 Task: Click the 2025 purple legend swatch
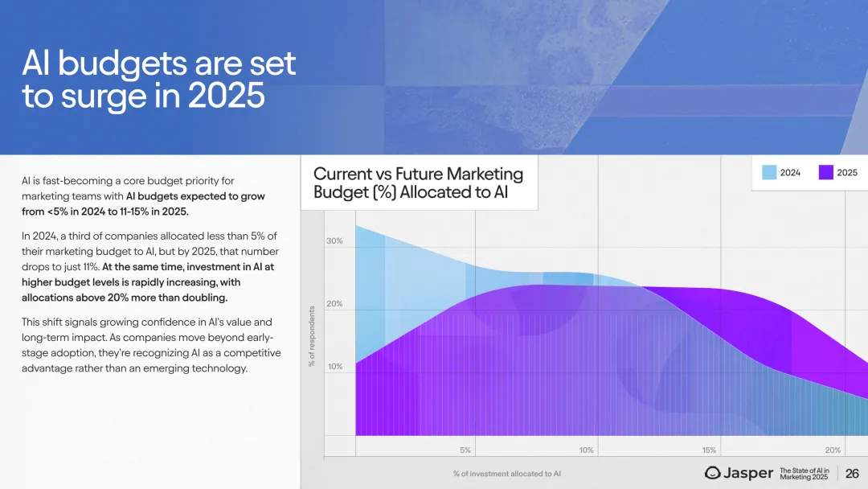point(826,172)
